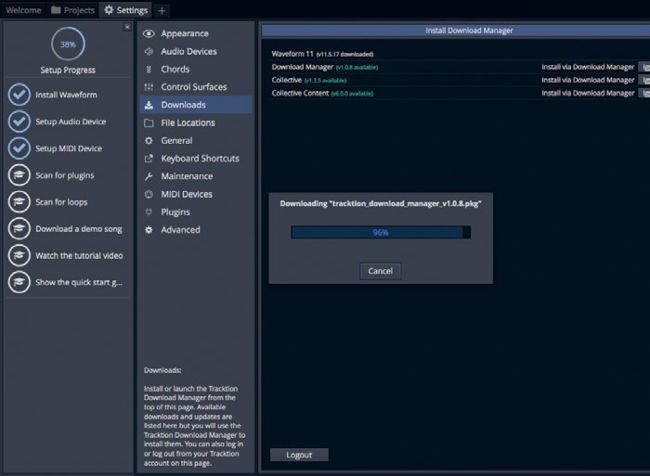The width and height of the screenshot is (650, 476).
Task: Click the Setup MIDI Device checkmark icon
Action: click(19, 148)
